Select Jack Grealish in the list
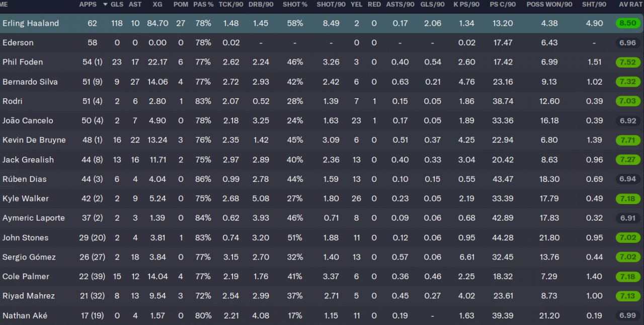 (x=28, y=160)
